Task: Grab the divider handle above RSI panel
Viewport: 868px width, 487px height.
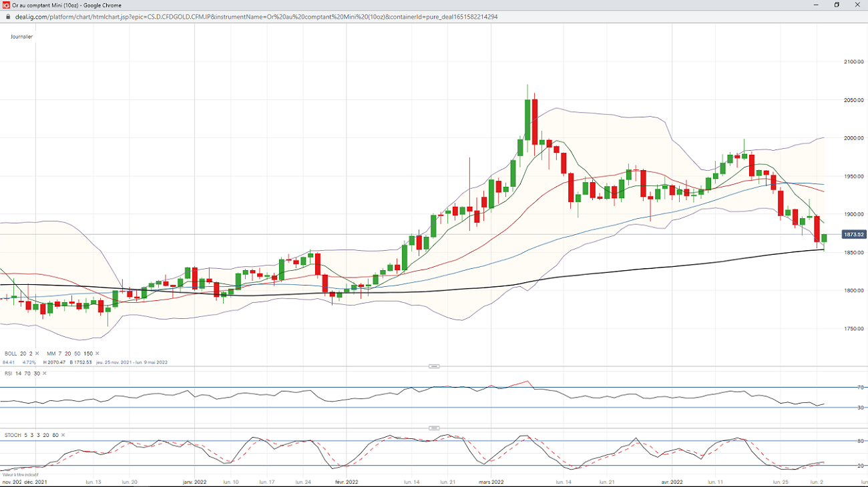Action: click(x=434, y=366)
